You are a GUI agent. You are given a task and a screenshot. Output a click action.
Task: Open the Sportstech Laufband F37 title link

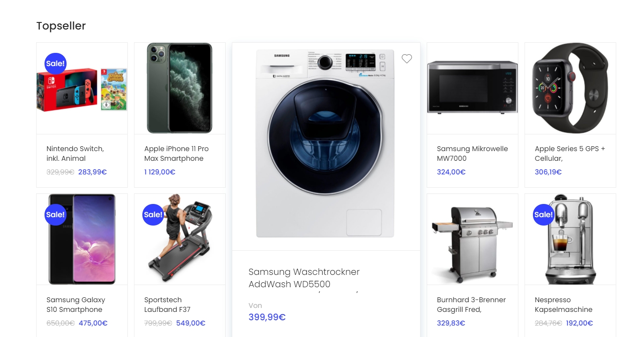[167, 305]
